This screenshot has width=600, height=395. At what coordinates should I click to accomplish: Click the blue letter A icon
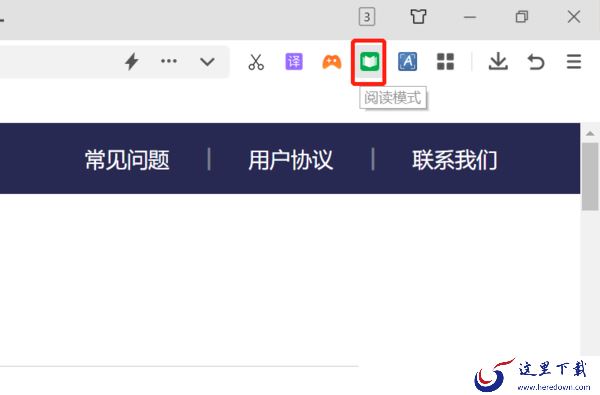tap(408, 62)
